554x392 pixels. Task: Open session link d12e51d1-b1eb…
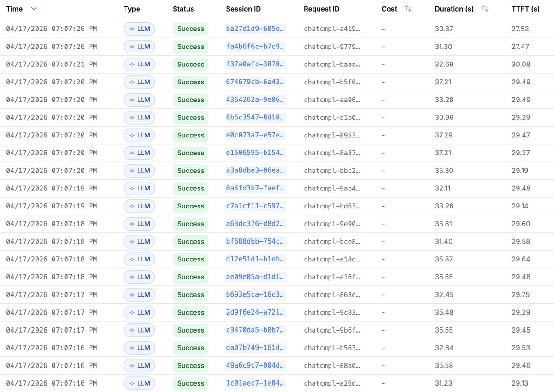256,259
